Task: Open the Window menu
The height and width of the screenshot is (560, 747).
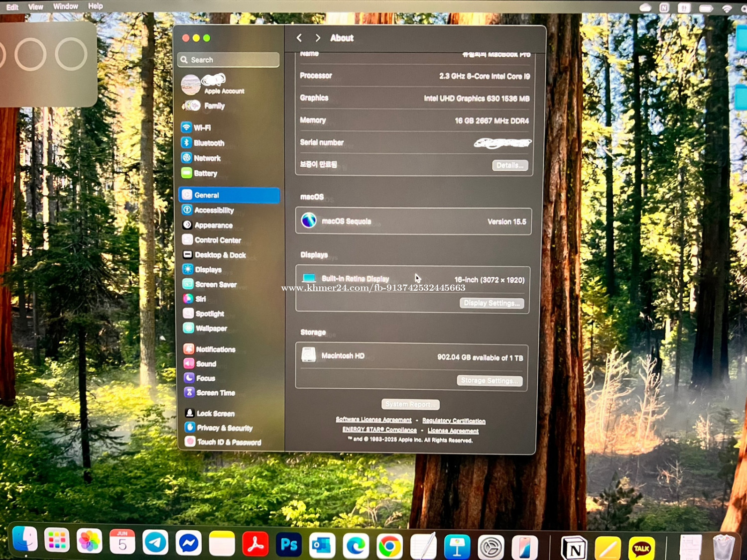Action: (x=66, y=6)
